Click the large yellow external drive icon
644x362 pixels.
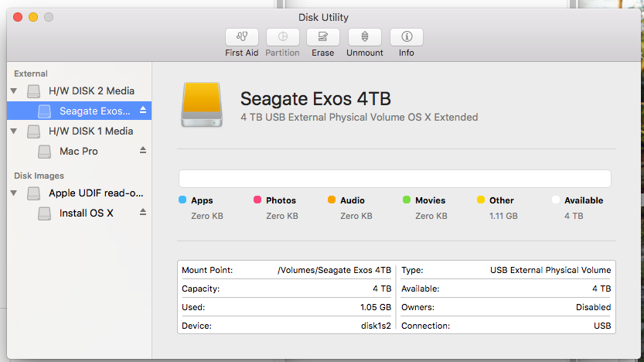[x=202, y=104]
